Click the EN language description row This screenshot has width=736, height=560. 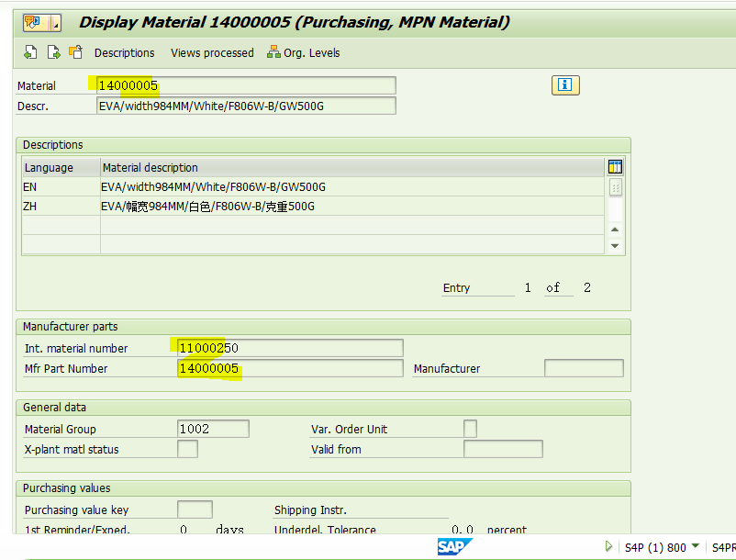click(x=229, y=186)
